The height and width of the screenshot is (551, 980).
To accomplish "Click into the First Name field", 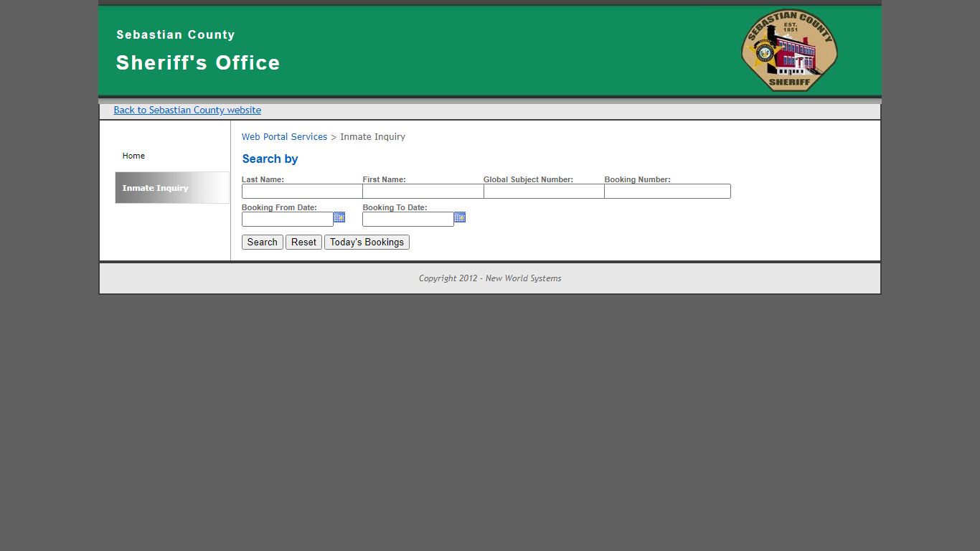I will tap(423, 192).
